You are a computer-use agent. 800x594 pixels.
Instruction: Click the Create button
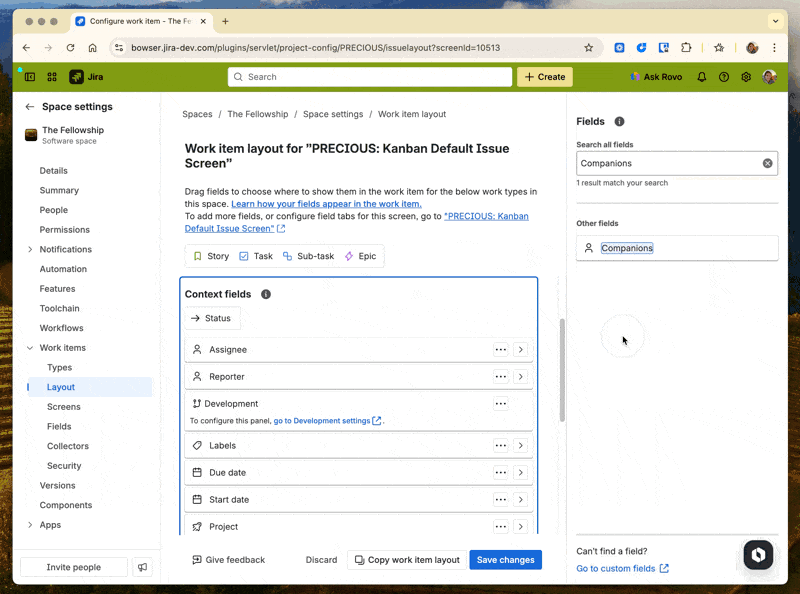[x=545, y=77]
